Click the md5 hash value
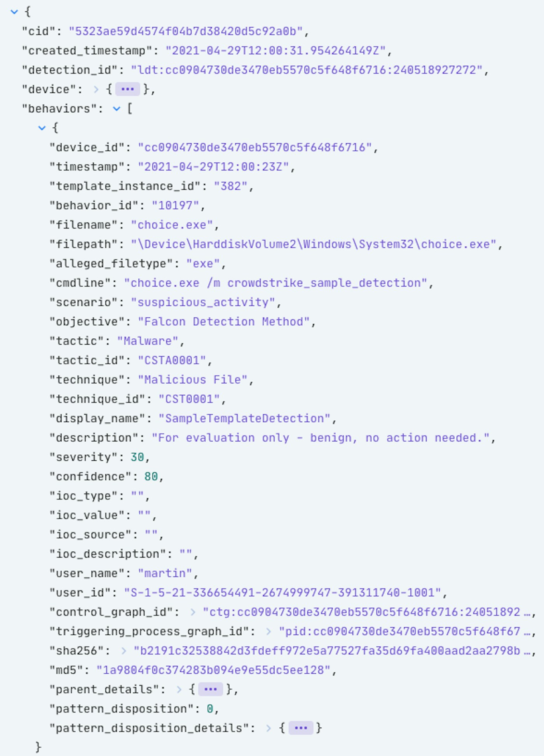This screenshot has height=756, width=544. click(213, 670)
